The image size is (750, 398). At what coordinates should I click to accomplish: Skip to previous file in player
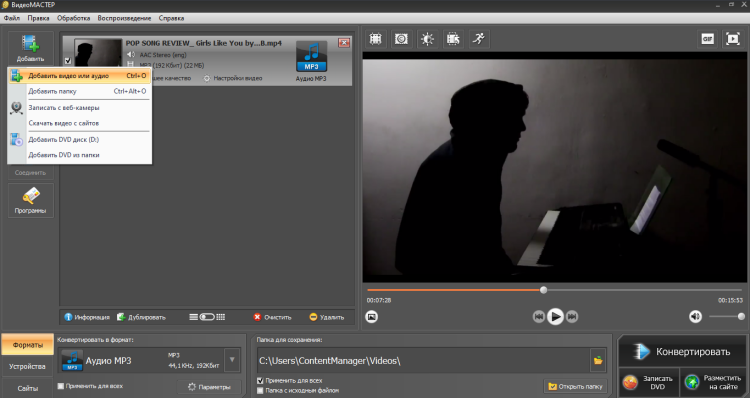tap(539, 317)
